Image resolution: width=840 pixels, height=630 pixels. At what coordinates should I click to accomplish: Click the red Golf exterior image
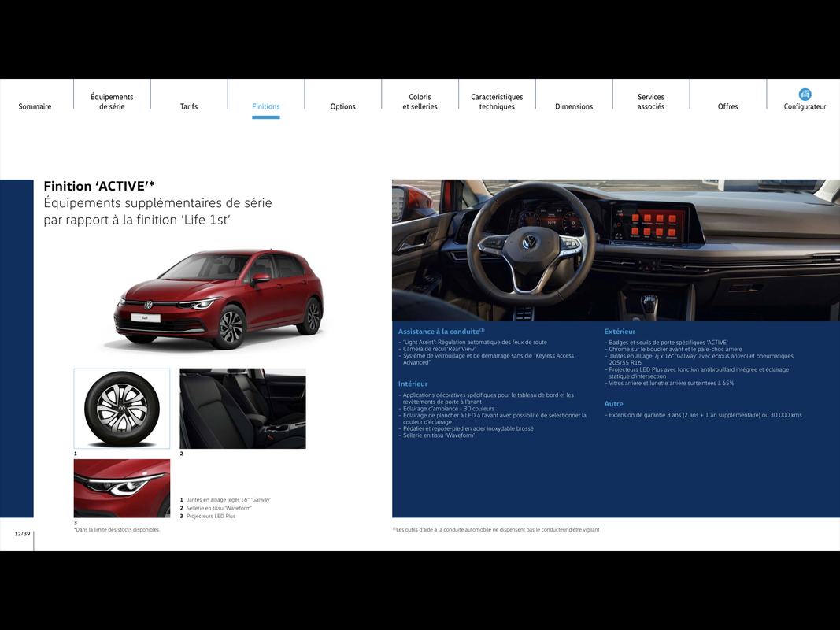(219, 299)
